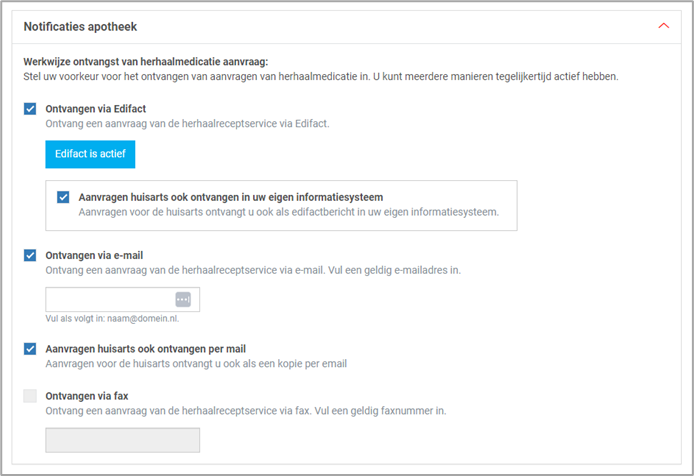Click label 'Aanvragen huisarts ook ontvangen in uw eigen informatiesysteem'

tap(231, 197)
